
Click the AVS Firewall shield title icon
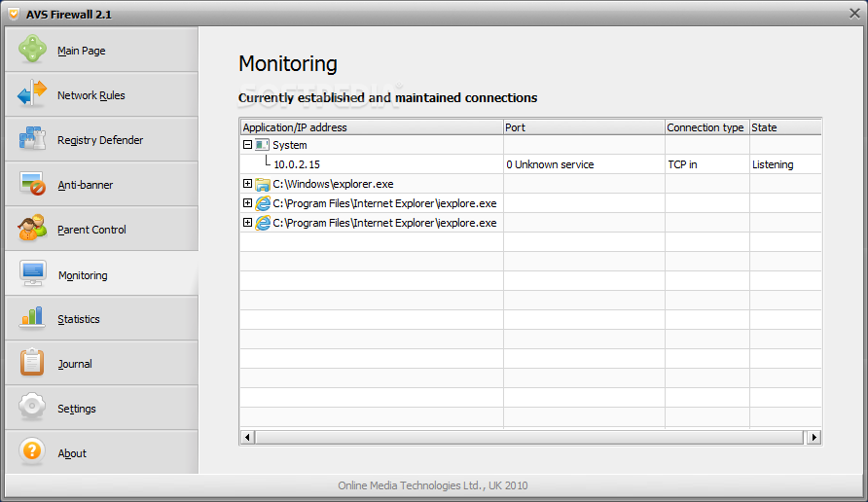(x=14, y=14)
